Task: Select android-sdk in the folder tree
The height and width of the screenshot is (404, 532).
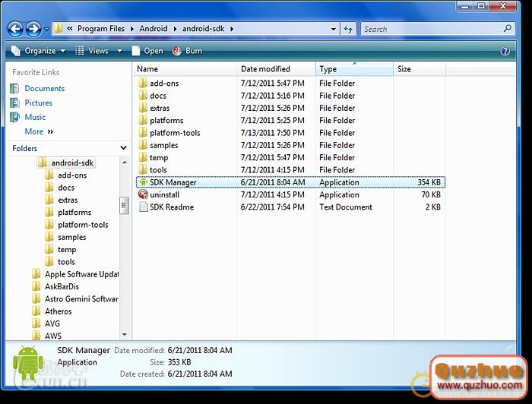Action: point(66,163)
